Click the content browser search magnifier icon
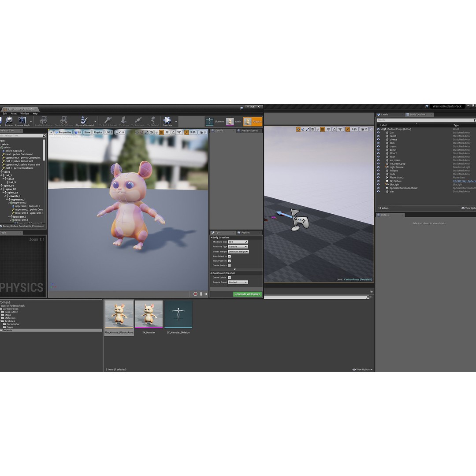The height and width of the screenshot is (476, 476). coord(368,297)
